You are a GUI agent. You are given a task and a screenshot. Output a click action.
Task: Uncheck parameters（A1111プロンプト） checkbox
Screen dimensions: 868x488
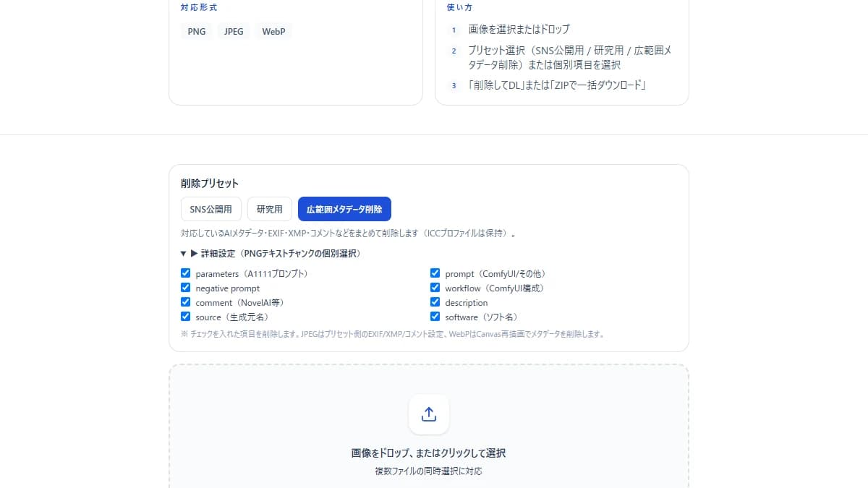[x=186, y=273]
